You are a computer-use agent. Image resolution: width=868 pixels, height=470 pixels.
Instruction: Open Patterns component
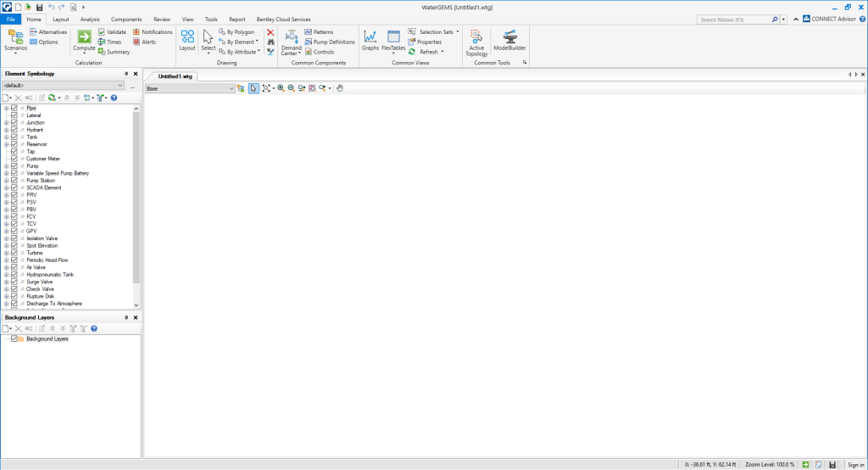pyautogui.click(x=319, y=32)
